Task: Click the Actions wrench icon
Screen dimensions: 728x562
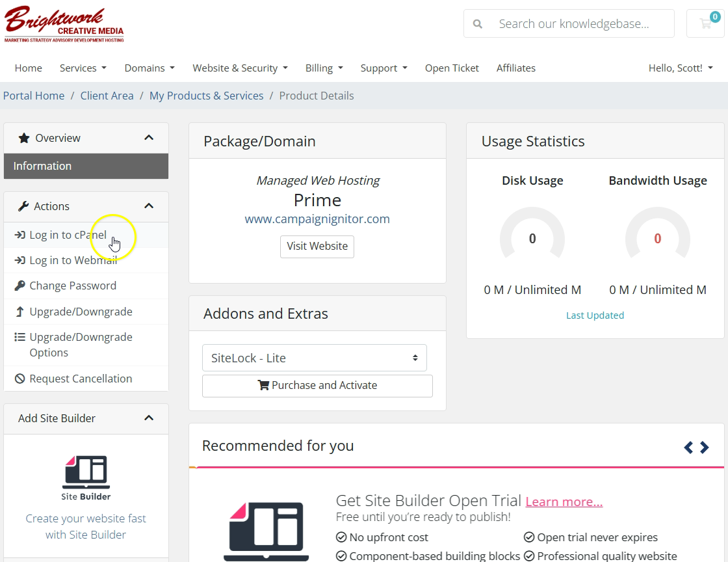Action: coord(23,206)
